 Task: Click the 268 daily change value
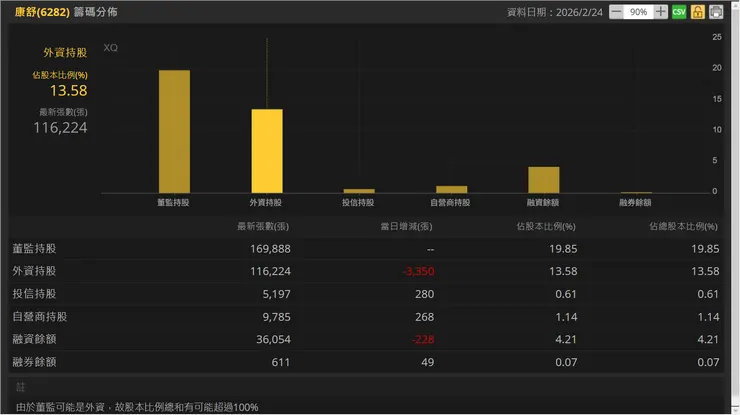pyautogui.click(x=425, y=317)
